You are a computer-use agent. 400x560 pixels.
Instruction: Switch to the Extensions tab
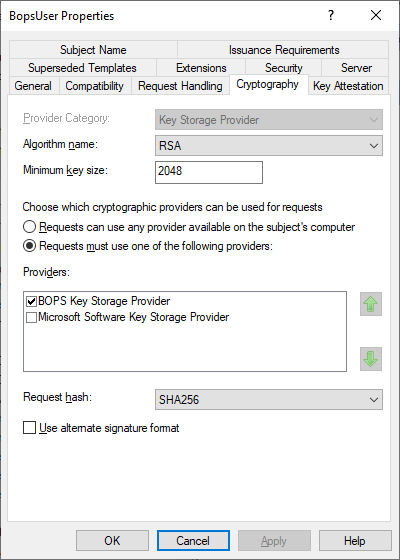click(201, 68)
